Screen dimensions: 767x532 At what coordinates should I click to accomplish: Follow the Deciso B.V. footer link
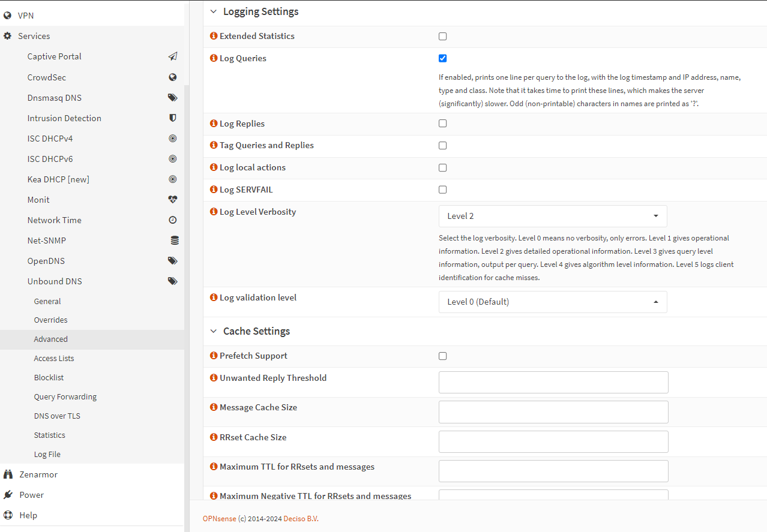click(301, 519)
